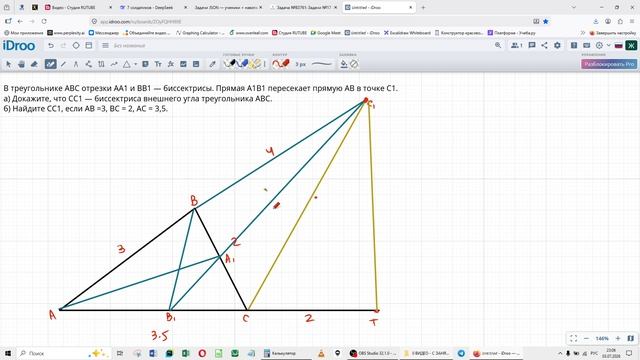Click the Redo arrow

[x=63, y=45]
